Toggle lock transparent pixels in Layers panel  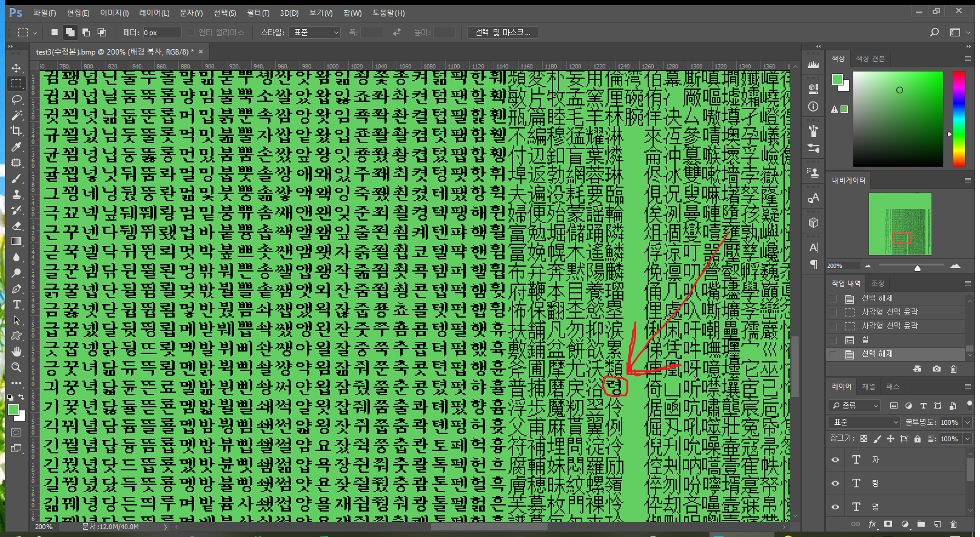pyautogui.click(x=864, y=439)
